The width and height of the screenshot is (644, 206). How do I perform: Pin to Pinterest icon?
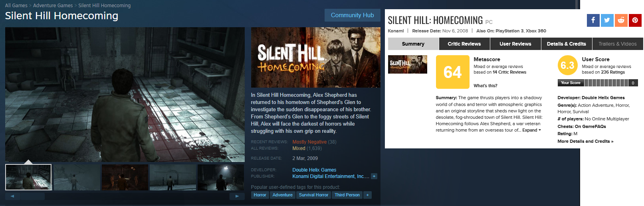635,20
